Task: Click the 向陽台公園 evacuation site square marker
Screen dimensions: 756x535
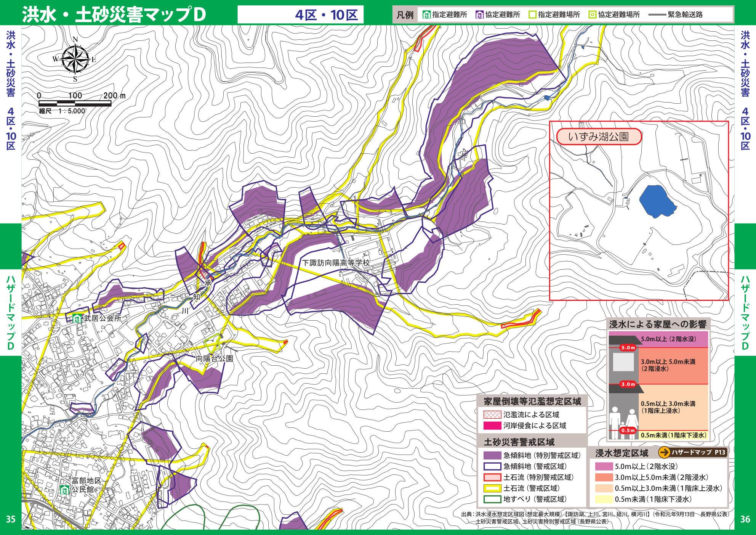Action: click(213, 343)
